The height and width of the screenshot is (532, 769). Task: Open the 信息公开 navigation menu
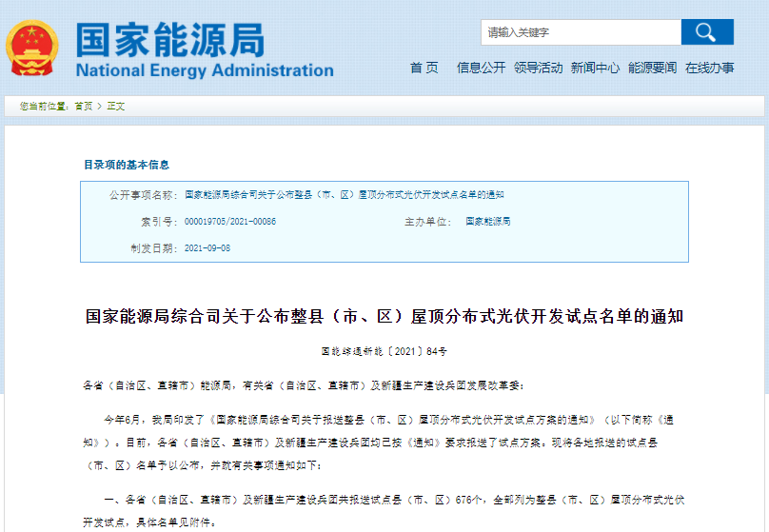pyautogui.click(x=481, y=68)
